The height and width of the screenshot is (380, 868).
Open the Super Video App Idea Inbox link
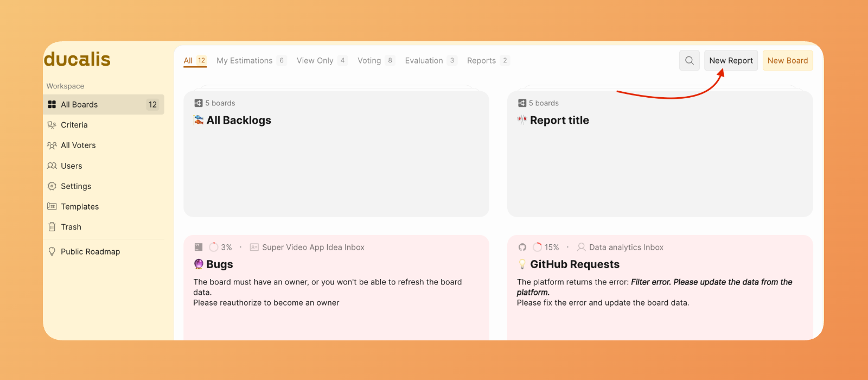click(x=313, y=248)
